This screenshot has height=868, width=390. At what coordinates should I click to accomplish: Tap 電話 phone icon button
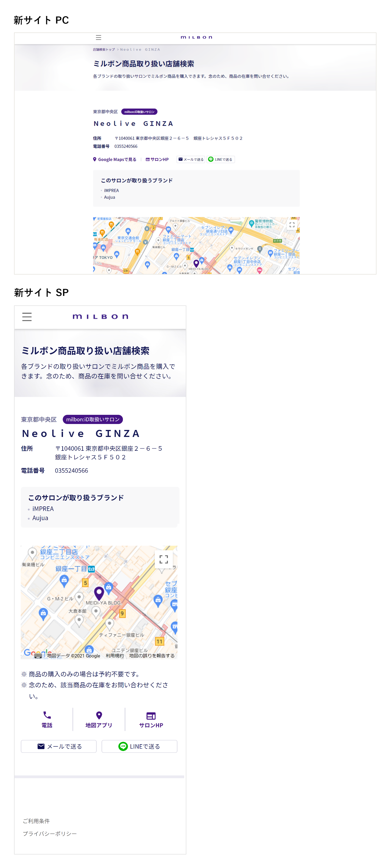[x=47, y=719]
